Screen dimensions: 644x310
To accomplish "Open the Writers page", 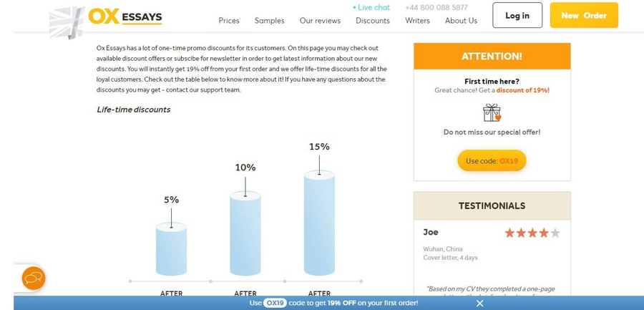I will (417, 21).
